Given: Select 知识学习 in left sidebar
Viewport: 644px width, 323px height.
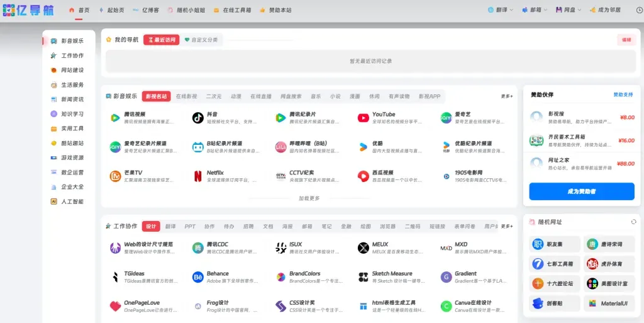Looking at the screenshot, I should point(67,114).
